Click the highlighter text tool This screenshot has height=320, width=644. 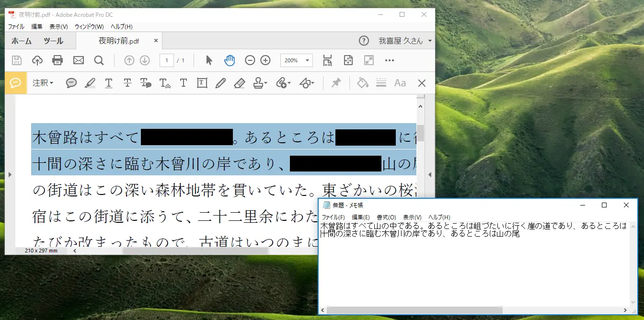coord(90,83)
